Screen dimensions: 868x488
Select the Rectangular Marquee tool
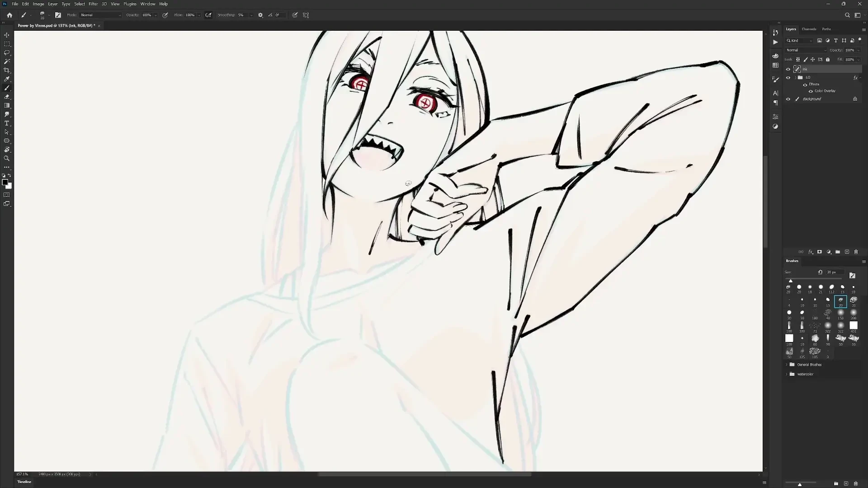click(x=7, y=44)
